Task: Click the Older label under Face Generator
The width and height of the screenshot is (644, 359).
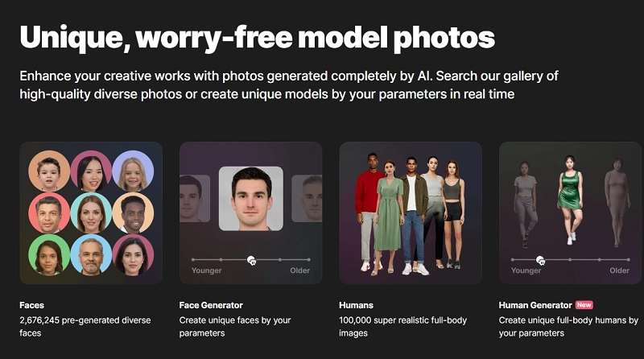Action: (x=299, y=270)
